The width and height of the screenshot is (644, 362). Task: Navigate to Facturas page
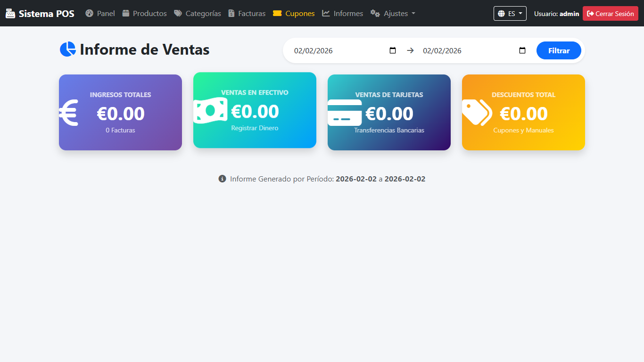point(247,14)
